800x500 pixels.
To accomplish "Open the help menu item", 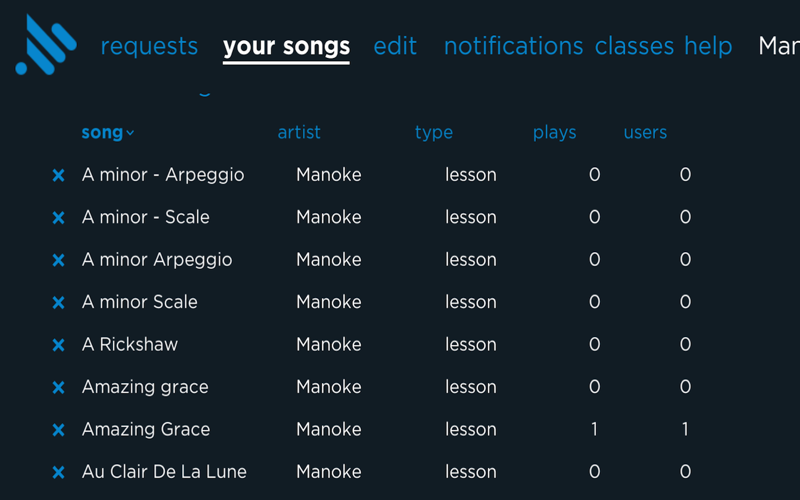I will 708,46.
